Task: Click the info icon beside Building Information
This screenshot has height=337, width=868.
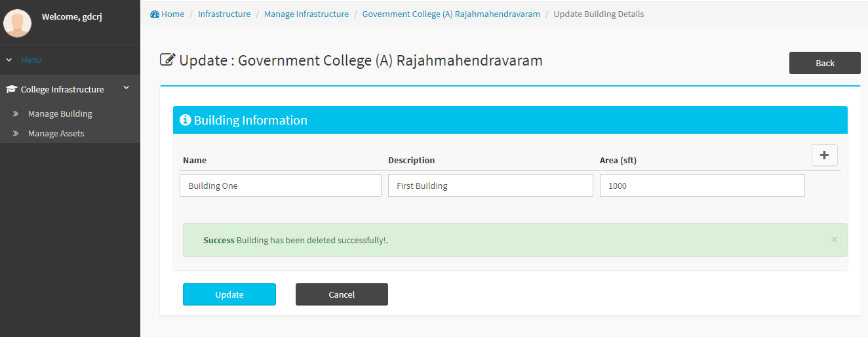Action: point(186,120)
